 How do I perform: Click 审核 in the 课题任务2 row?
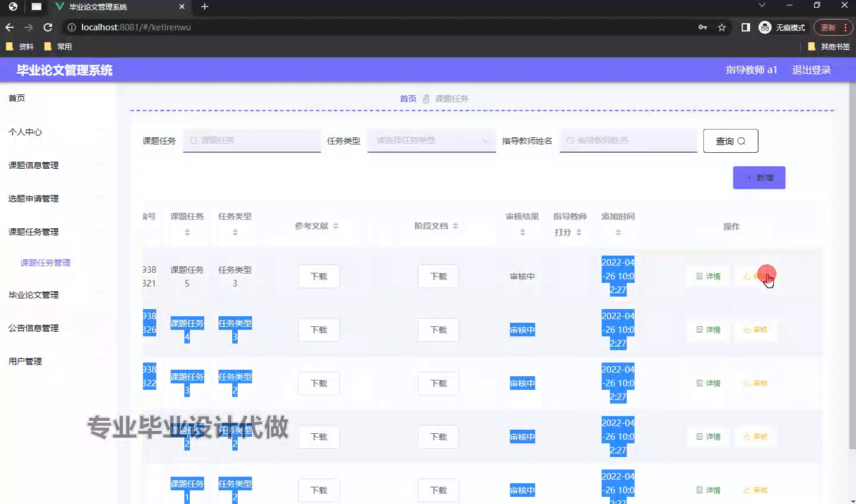pyautogui.click(x=756, y=437)
